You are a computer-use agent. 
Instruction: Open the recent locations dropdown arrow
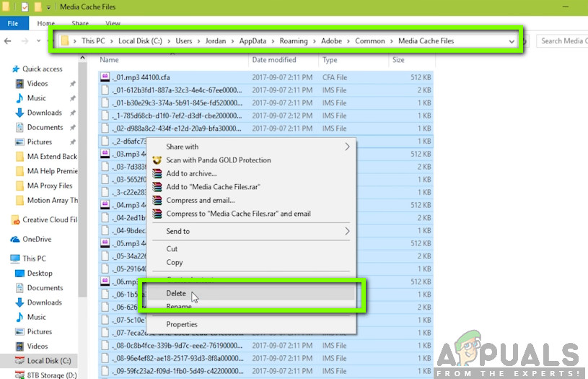[x=39, y=41]
